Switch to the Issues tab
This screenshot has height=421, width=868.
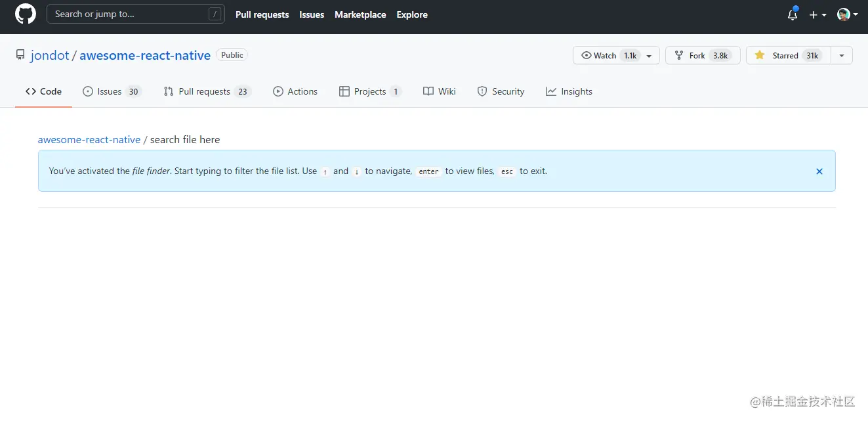coord(112,91)
